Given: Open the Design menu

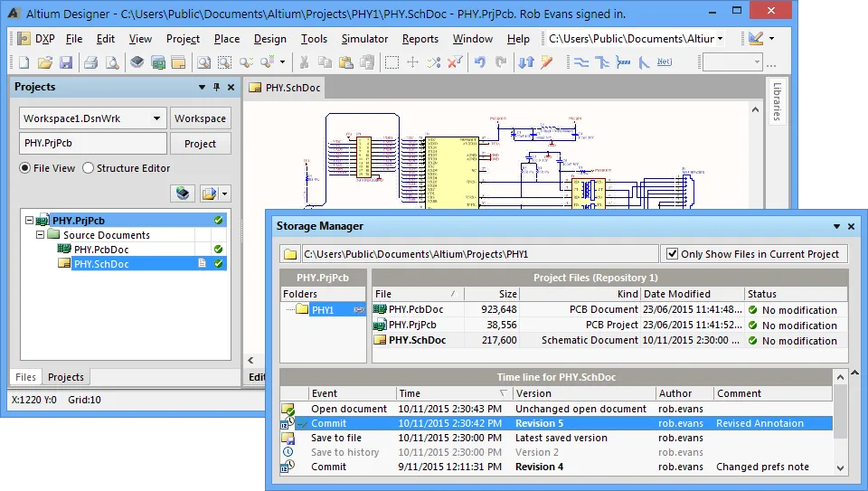Looking at the screenshot, I should pos(270,39).
